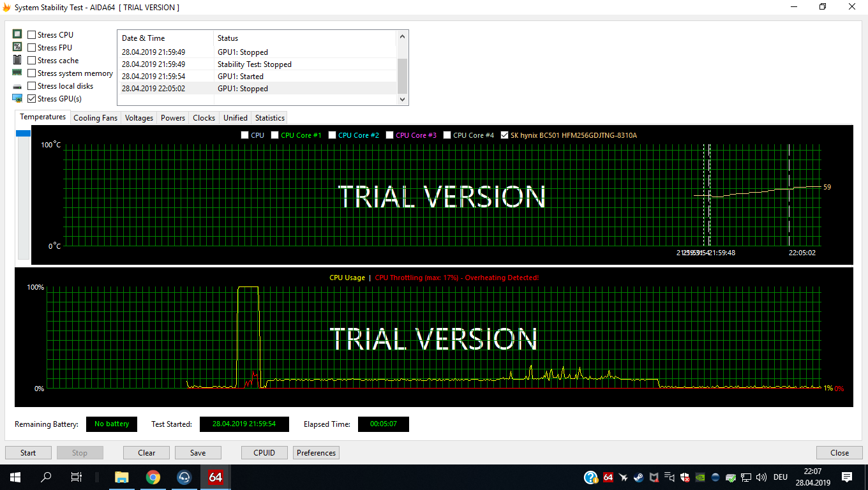Click the airplane mode tray icon
868x490 pixels.
[624, 477]
